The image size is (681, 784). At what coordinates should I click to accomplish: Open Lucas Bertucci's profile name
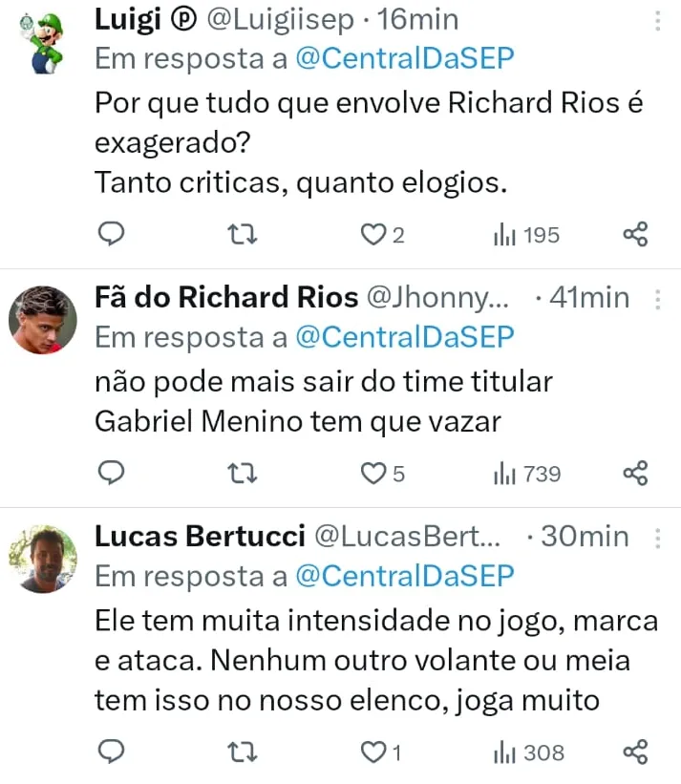point(201,537)
